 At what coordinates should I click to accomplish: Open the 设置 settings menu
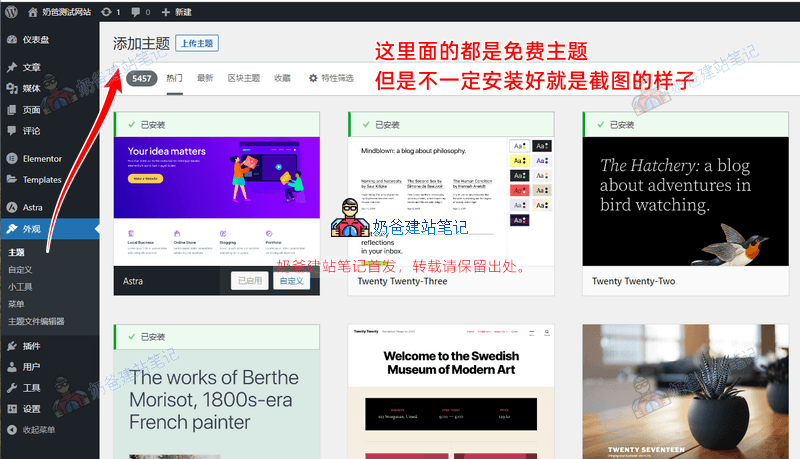(31, 408)
